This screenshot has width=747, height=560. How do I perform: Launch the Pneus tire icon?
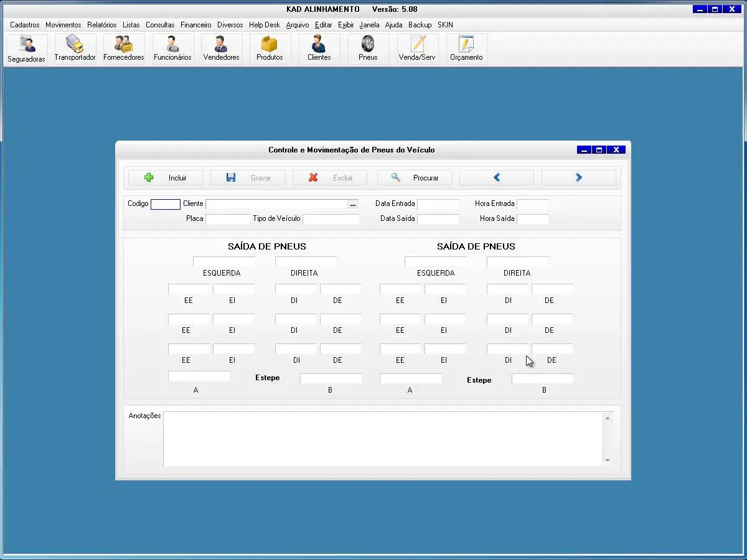coord(368,49)
